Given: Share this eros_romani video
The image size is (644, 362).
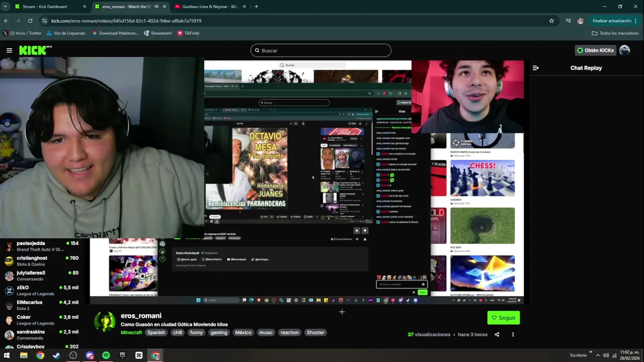Looking at the screenshot, I should tap(497, 334).
